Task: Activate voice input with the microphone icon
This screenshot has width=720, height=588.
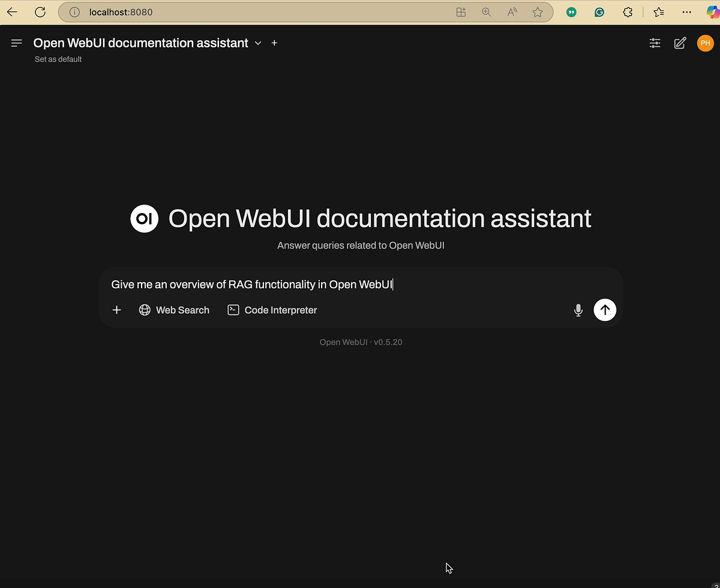Action: (x=578, y=310)
